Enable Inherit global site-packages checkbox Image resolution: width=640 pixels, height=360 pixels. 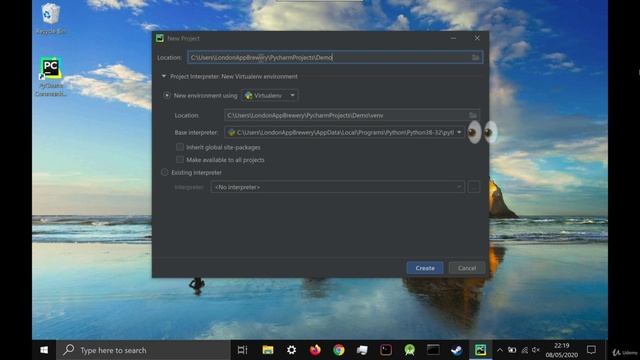[180, 147]
